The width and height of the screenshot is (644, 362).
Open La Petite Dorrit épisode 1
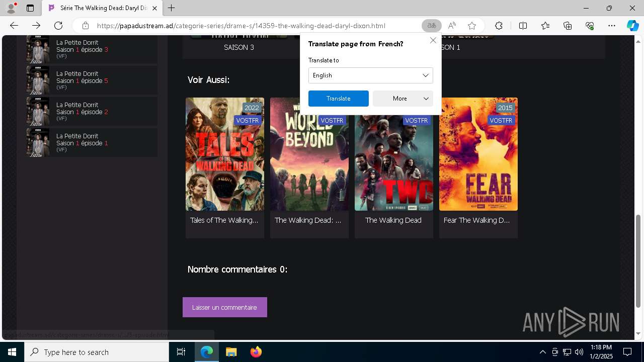point(92,143)
